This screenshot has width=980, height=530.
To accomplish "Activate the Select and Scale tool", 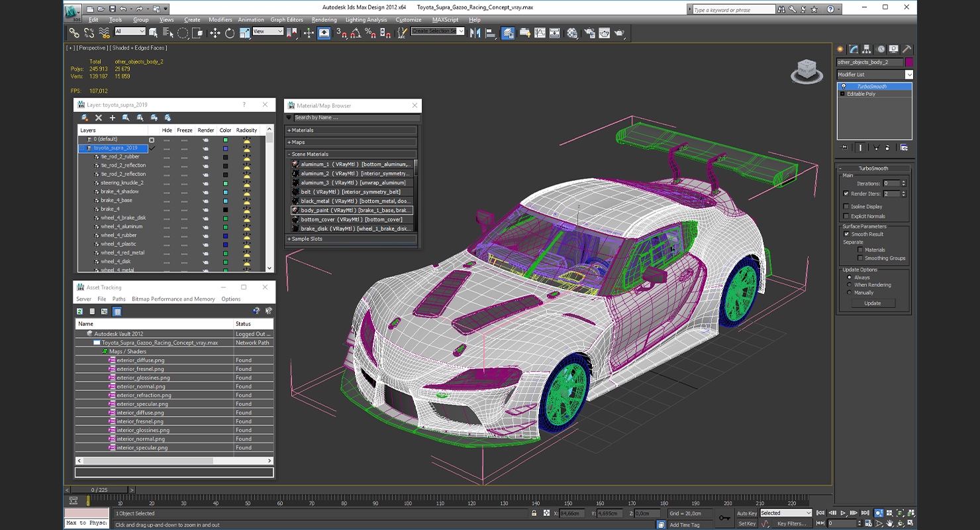I will [x=244, y=32].
